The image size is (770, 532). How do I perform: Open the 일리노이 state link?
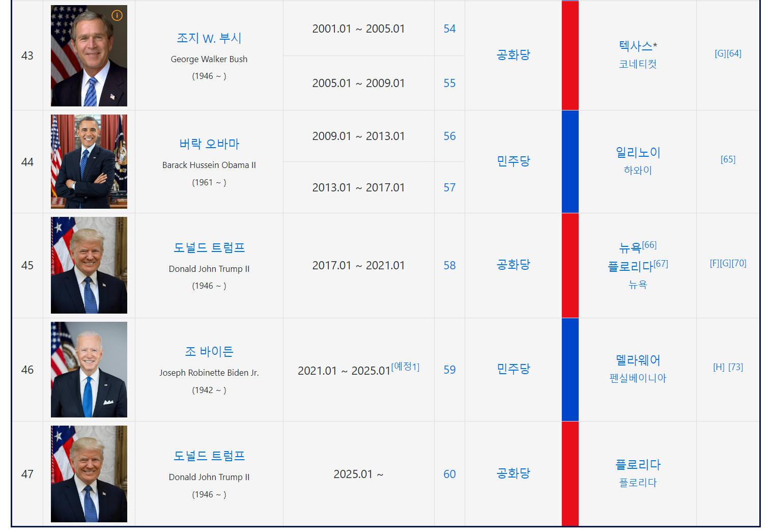pyautogui.click(x=638, y=153)
